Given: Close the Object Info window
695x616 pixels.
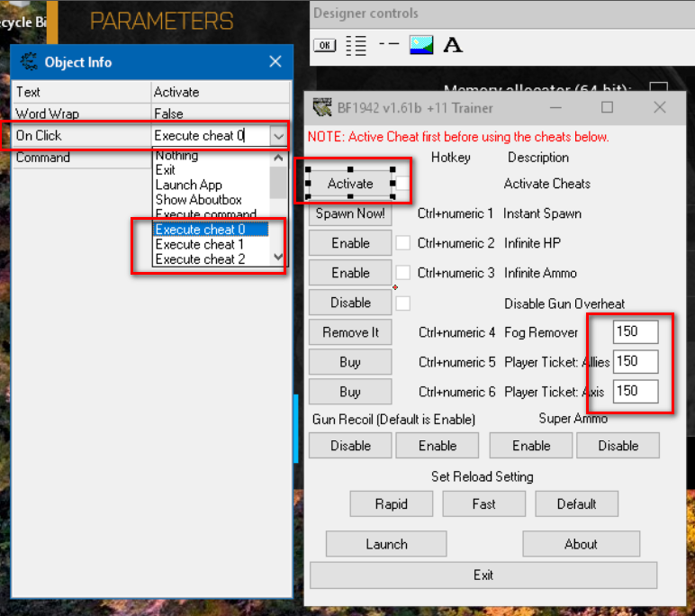Looking at the screenshot, I should pos(275,62).
